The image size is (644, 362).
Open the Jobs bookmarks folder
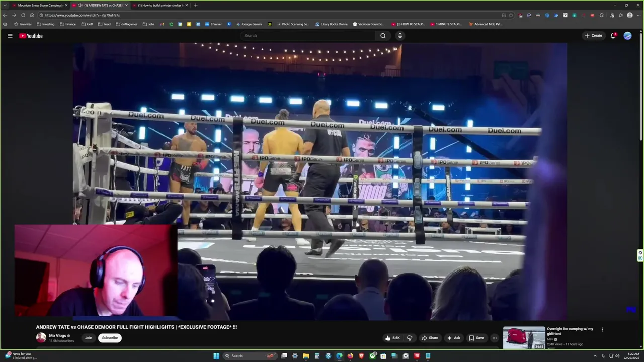(x=148, y=24)
